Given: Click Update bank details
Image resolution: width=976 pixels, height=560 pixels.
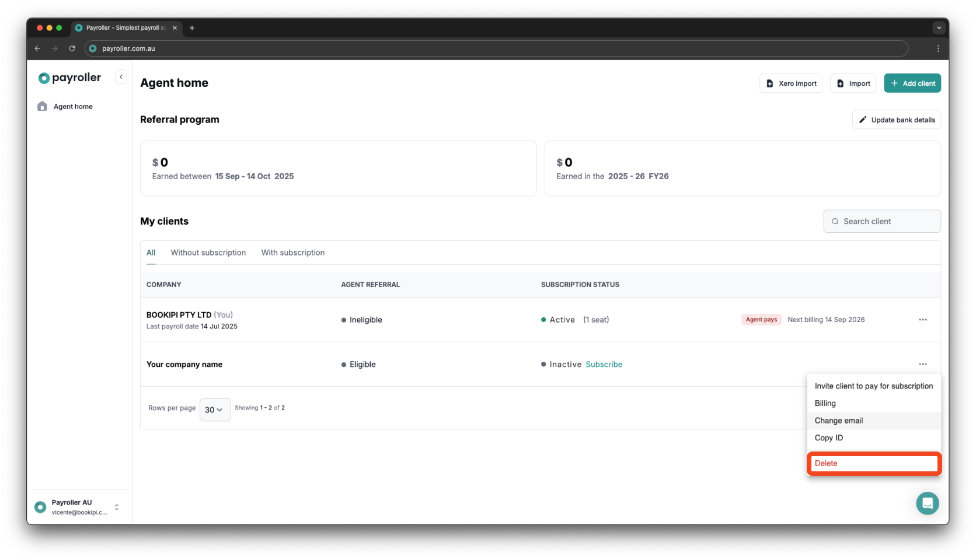Looking at the screenshot, I should click(x=897, y=120).
